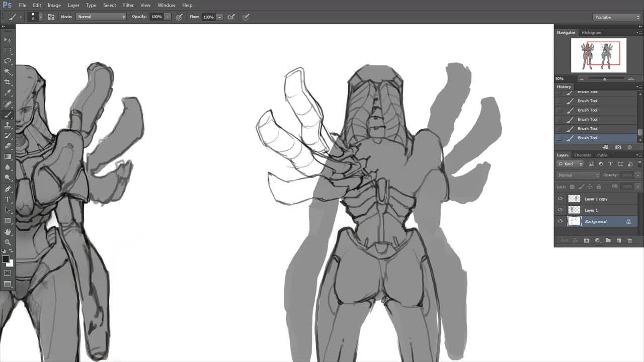Select the Zoom tool

8,243
